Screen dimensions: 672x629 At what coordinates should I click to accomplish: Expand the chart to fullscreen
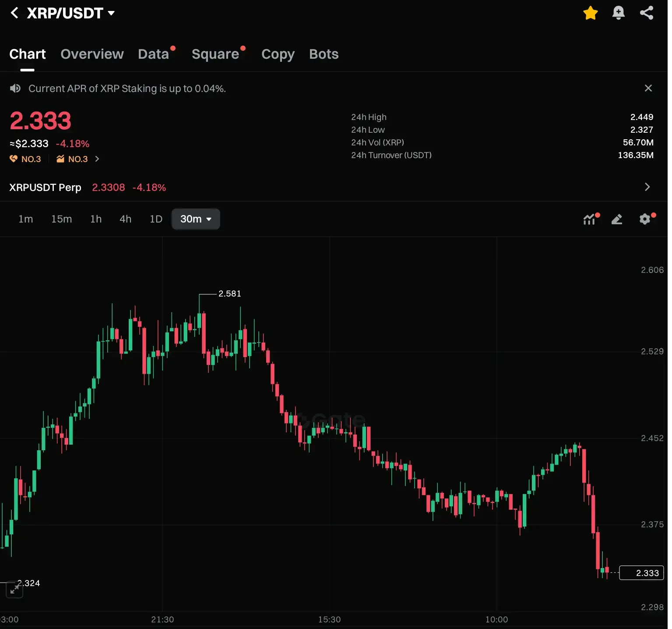pos(14,590)
